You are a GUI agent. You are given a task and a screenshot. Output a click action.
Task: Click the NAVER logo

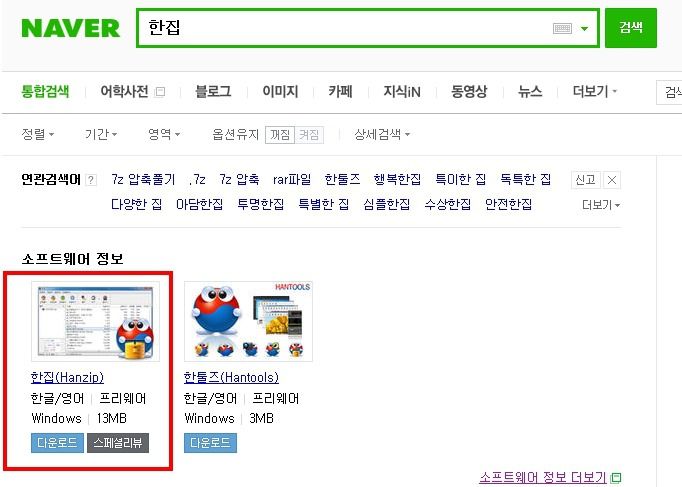(x=70, y=28)
